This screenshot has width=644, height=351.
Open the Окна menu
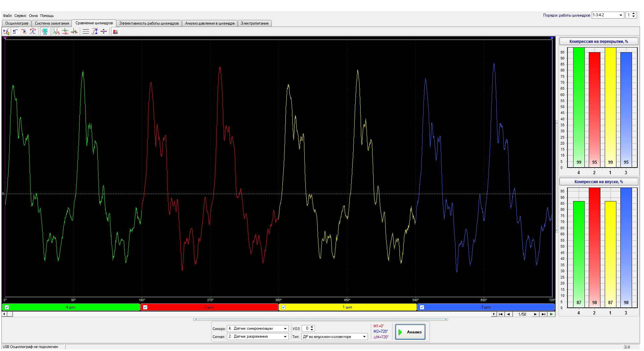point(33,16)
